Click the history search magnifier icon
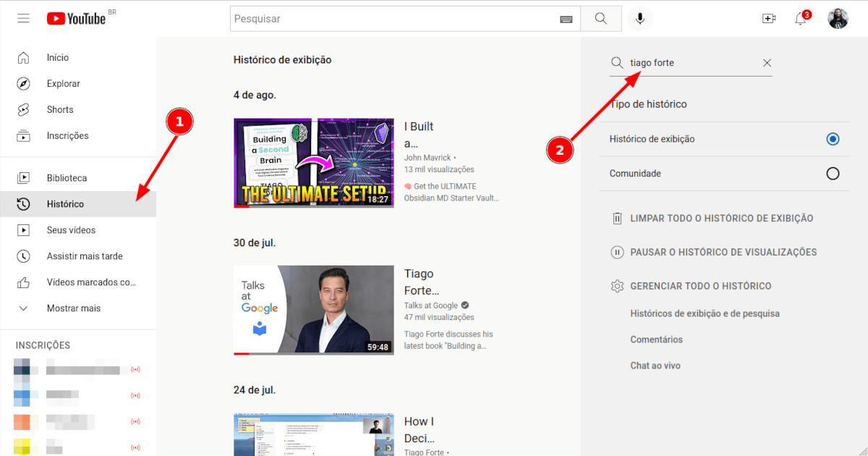 pos(617,63)
